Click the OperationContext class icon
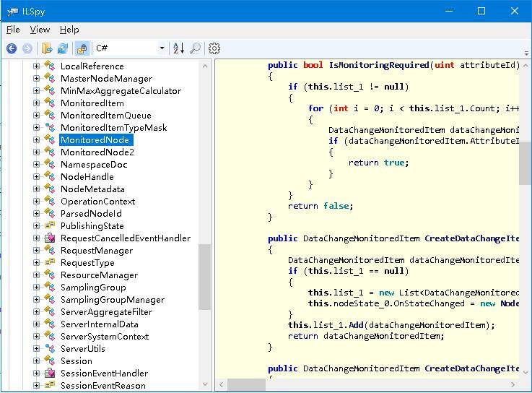532x393 pixels. tap(50, 201)
